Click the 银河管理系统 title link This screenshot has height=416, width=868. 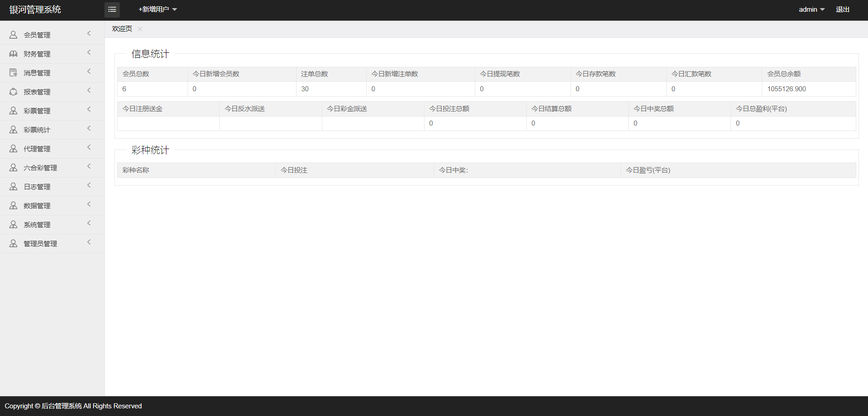(35, 9)
